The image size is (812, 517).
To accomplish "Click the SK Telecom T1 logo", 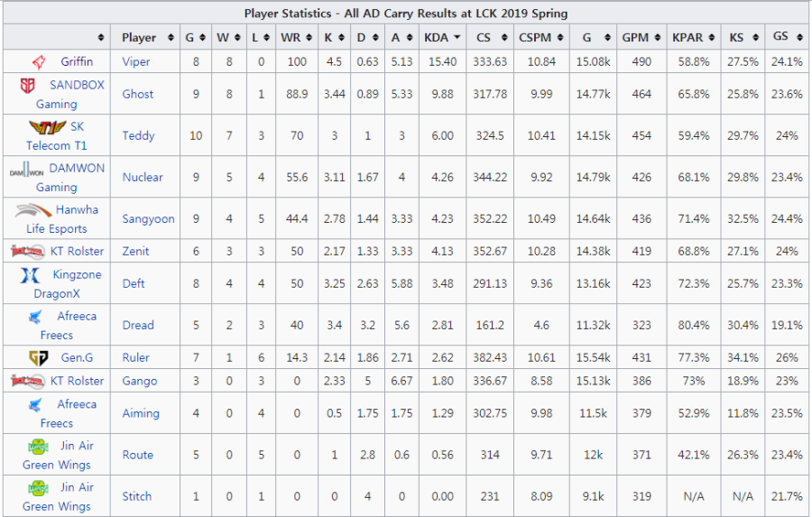I will (41, 126).
